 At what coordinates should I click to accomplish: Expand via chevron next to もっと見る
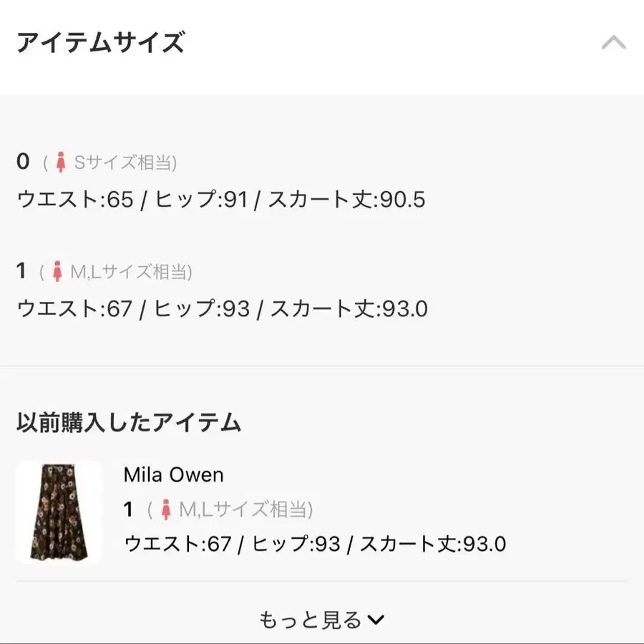pos(376,620)
